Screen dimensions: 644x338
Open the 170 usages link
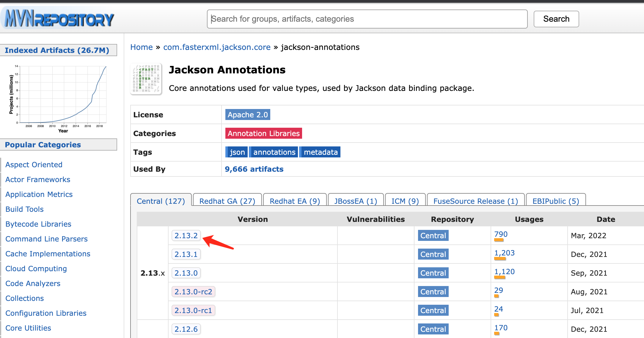501,328
